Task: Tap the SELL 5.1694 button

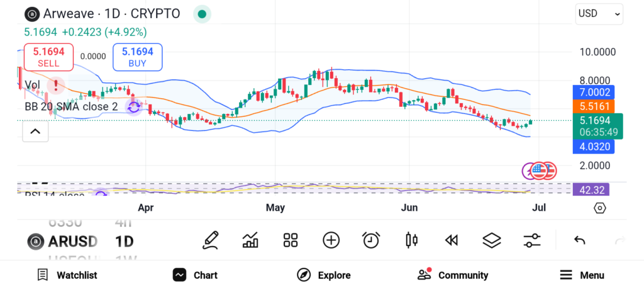Action: coord(48,57)
